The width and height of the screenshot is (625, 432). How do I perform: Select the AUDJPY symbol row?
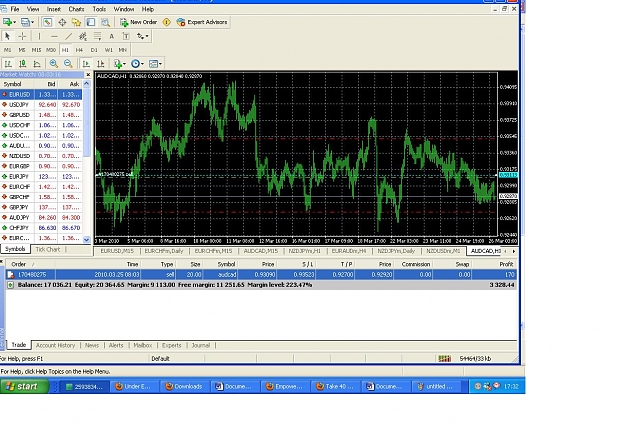pos(41,218)
